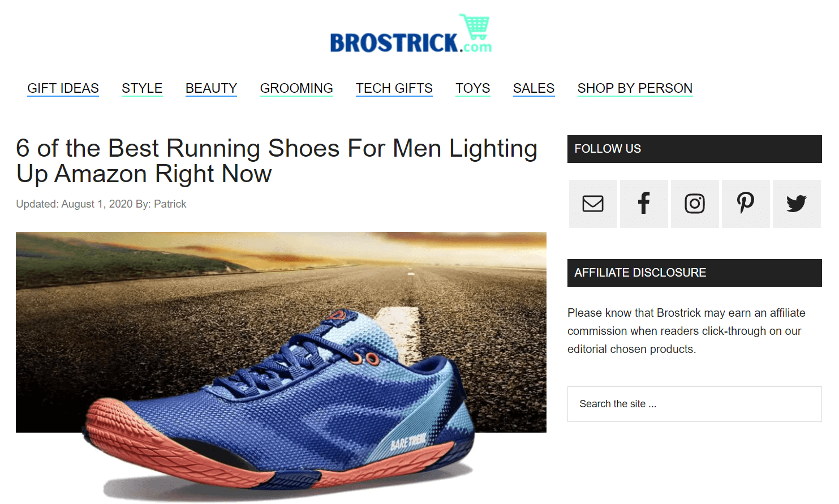Viewport: 839px width, 504px height.
Task: Open the Facebook follow icon
Action: click(644, 204)
